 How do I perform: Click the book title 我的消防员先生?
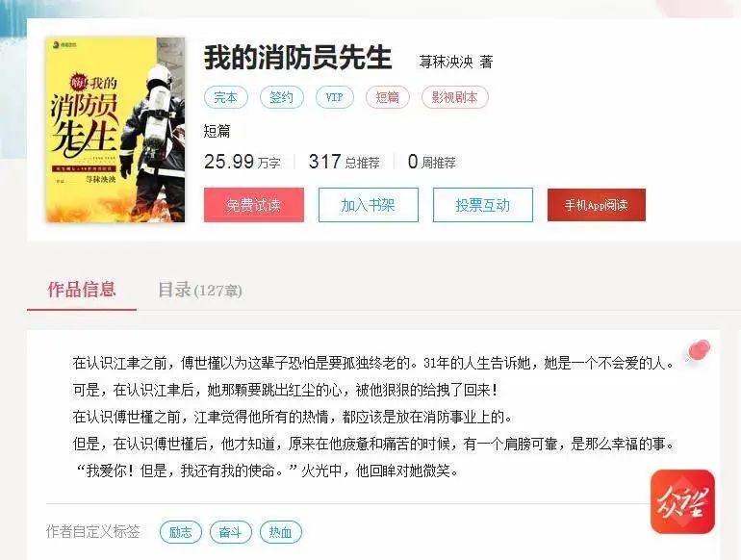coord(297,58)
